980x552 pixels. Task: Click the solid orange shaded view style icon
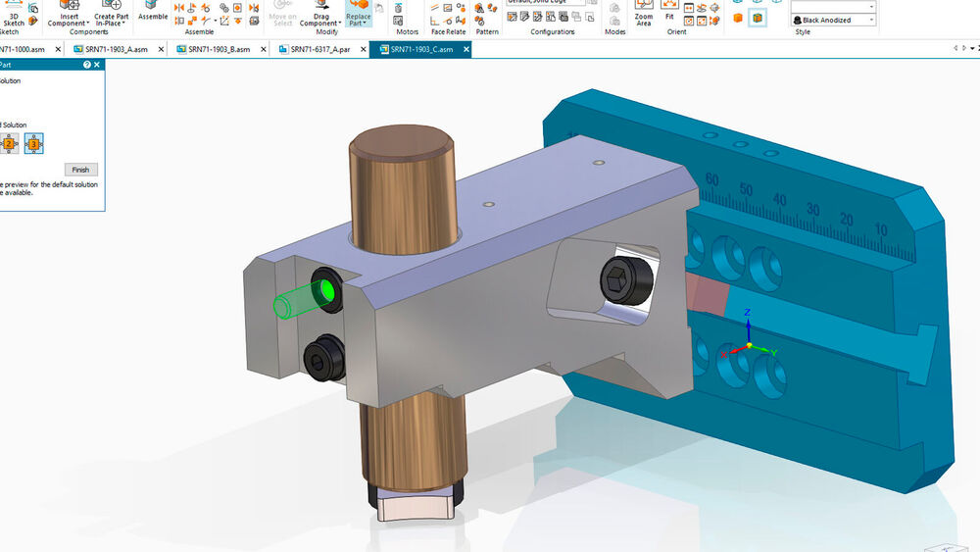[738, 19]
